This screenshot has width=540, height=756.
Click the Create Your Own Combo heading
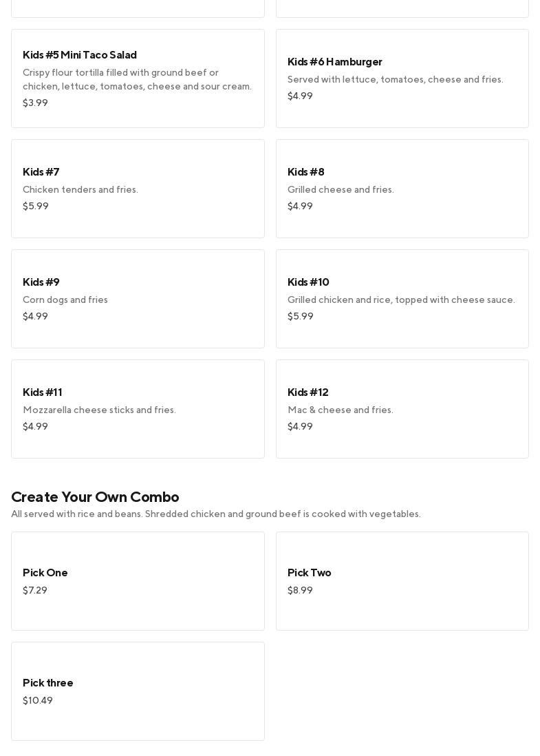pos(95,497)
